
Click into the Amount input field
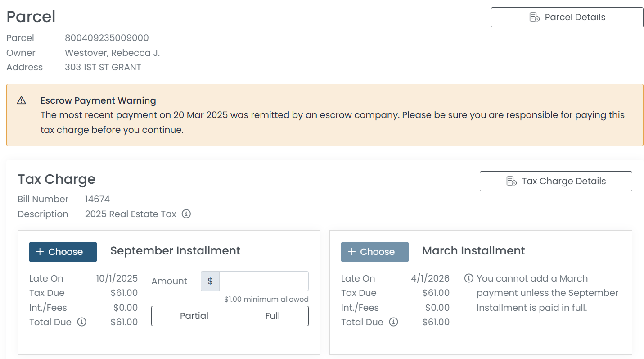(263, 281)
